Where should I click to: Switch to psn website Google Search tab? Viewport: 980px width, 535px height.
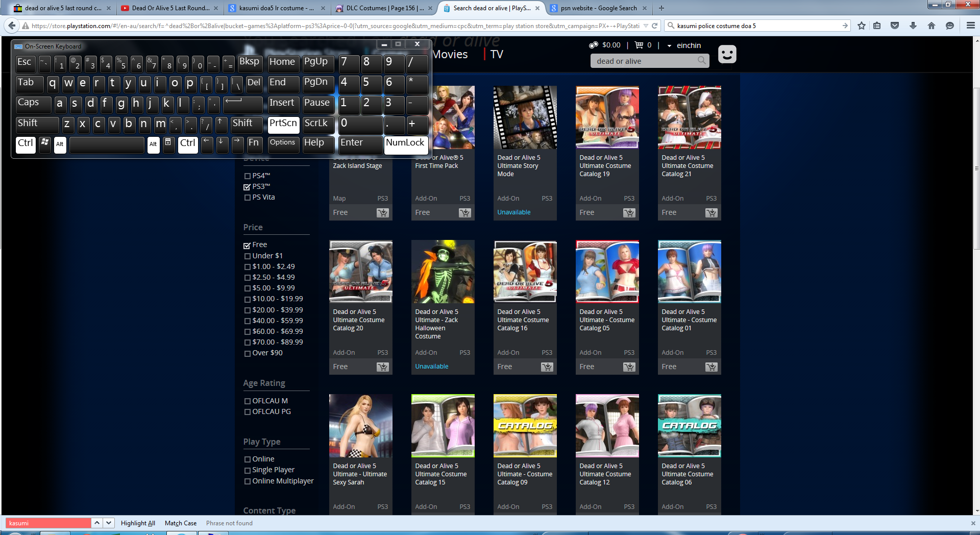[x=598, y=8]
